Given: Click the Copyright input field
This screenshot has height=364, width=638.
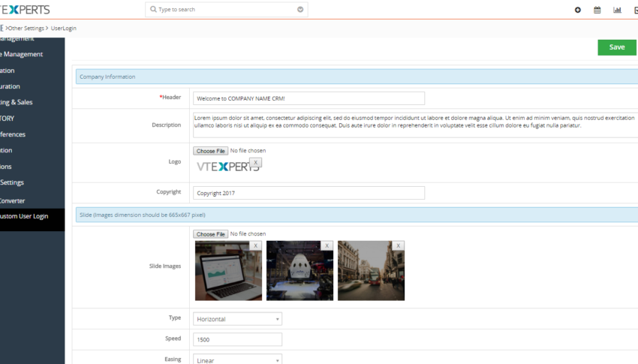Looking at the screenshot, I should point(308,193).
